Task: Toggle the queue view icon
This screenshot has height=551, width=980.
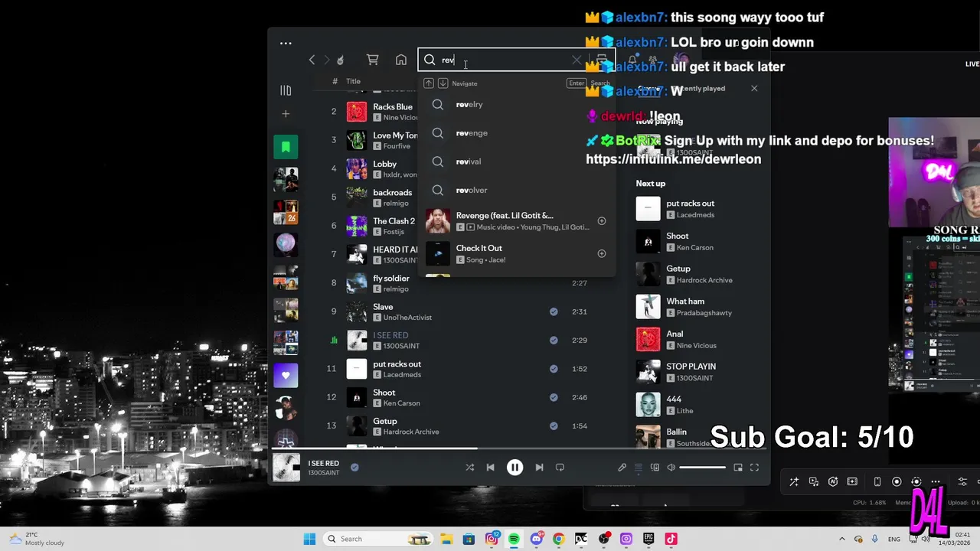Action: tap(638, 468)
